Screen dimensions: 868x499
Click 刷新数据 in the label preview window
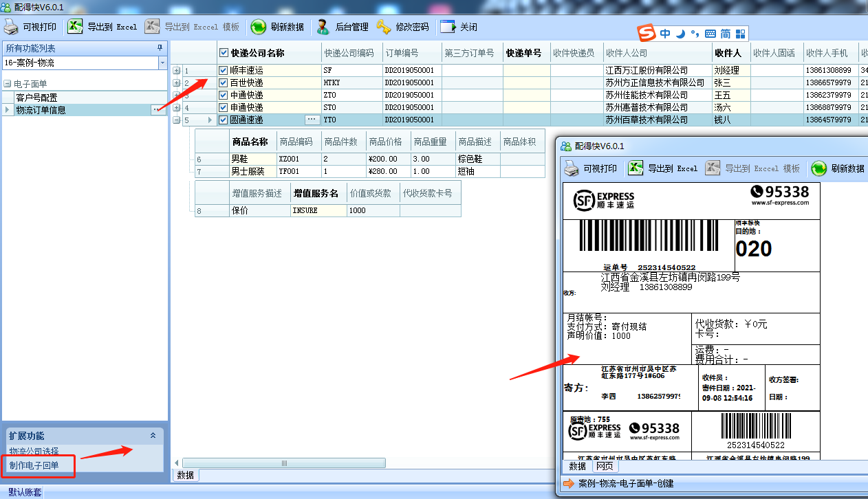[838, 168]
